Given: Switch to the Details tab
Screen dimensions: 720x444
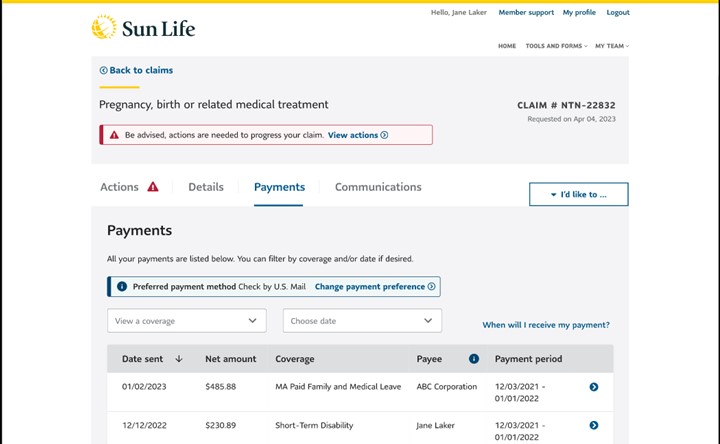Looking at the screenshot, I should 206,187.
